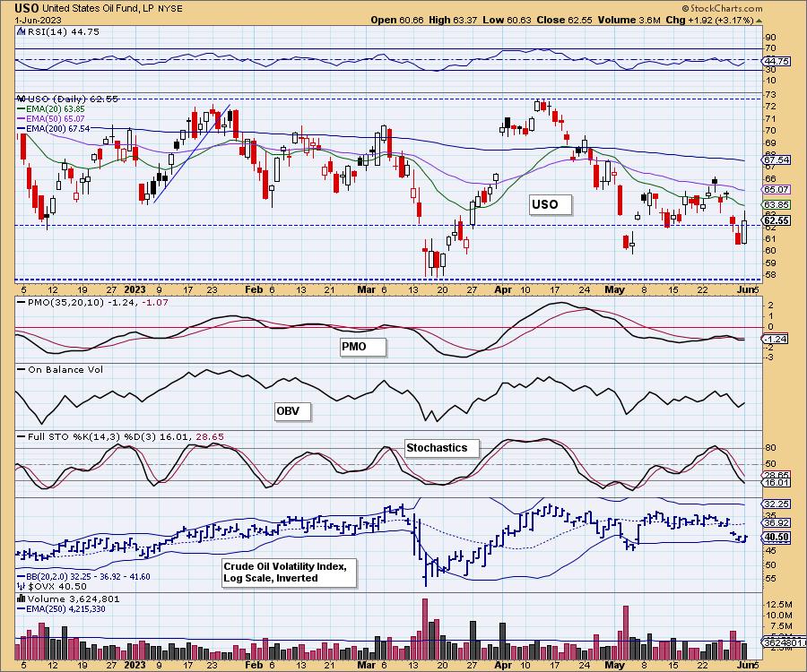Click the Volume 3,624,801 panel label

[x=74, y=599]
